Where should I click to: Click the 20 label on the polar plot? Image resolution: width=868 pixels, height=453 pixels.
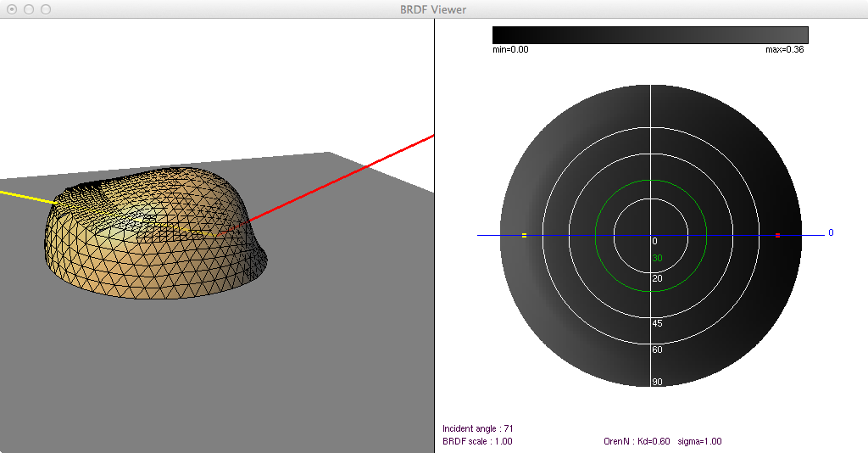[x=657, y=278]
